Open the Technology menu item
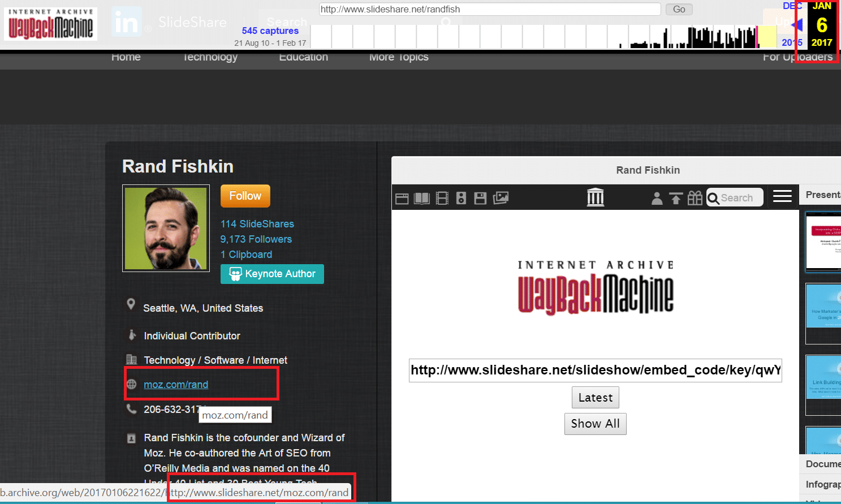Screen dimensions: 841x504 tap(210, 57)
